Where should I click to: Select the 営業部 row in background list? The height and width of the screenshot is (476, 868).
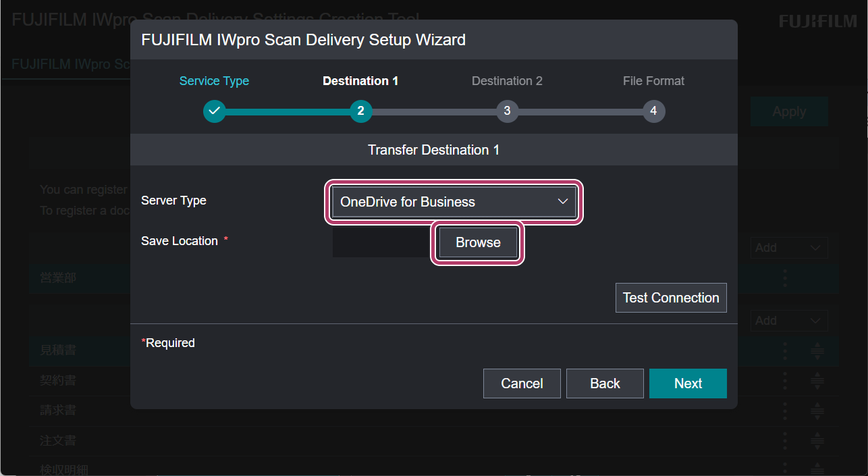[x=433, y=277]
